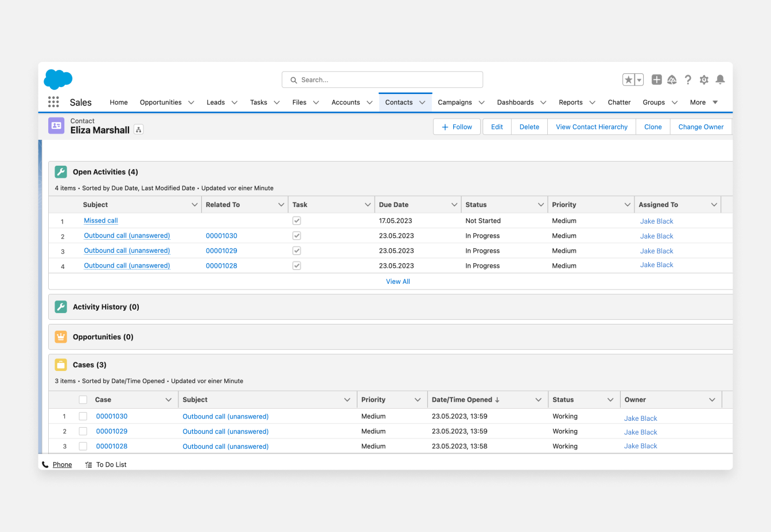Open the Favorites star icon
Viewport: 771px width, 532px height.
(629, 80)
